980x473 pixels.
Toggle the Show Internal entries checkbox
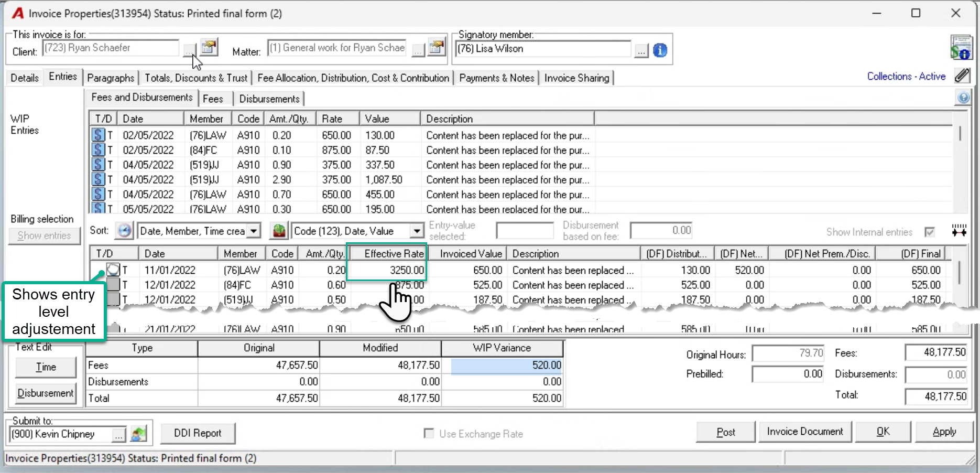click(x=930, y=232)
